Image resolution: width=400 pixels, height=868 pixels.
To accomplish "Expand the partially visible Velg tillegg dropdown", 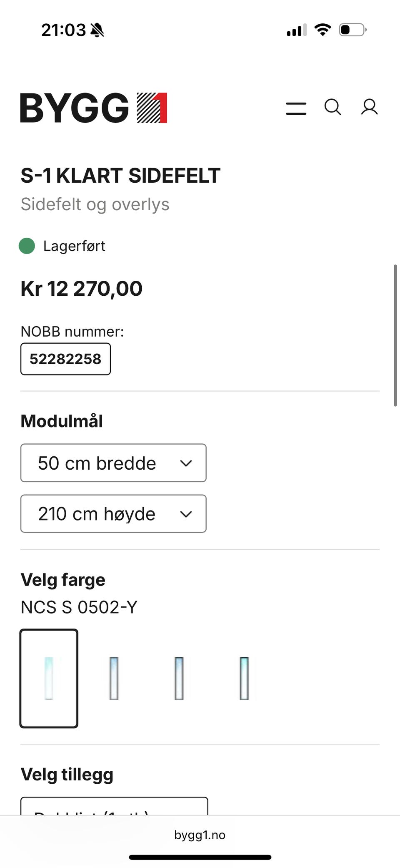I will point(114,806).
